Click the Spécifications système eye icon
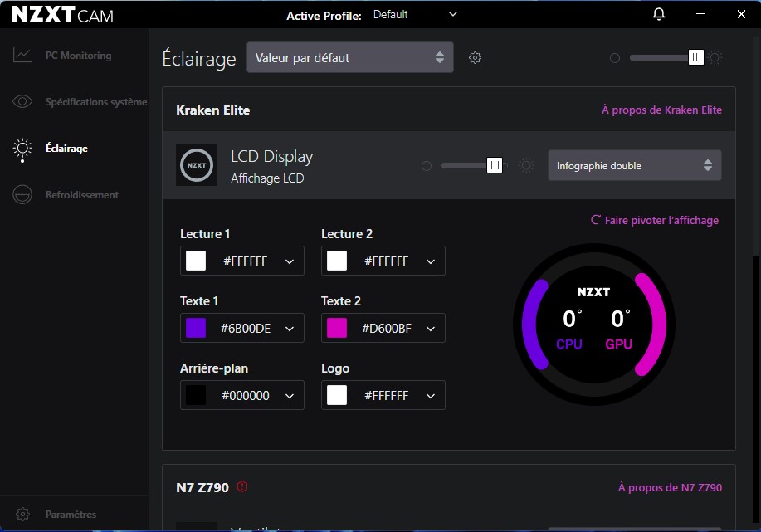Screen dimensions: 761x532 coord(22,102)
